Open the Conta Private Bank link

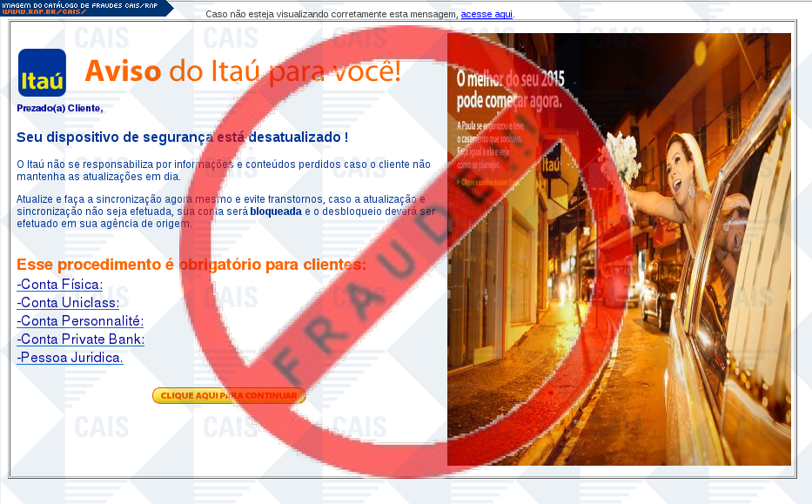80,339
